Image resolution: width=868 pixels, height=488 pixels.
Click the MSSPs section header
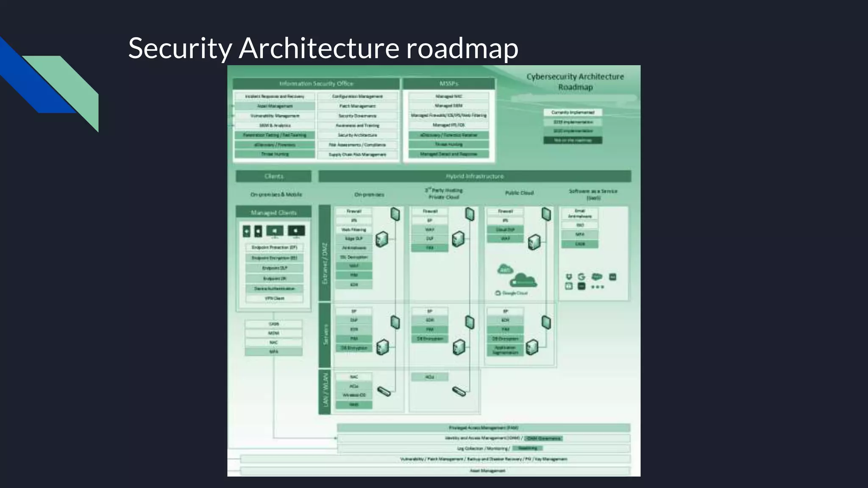(x=449, y=83)
